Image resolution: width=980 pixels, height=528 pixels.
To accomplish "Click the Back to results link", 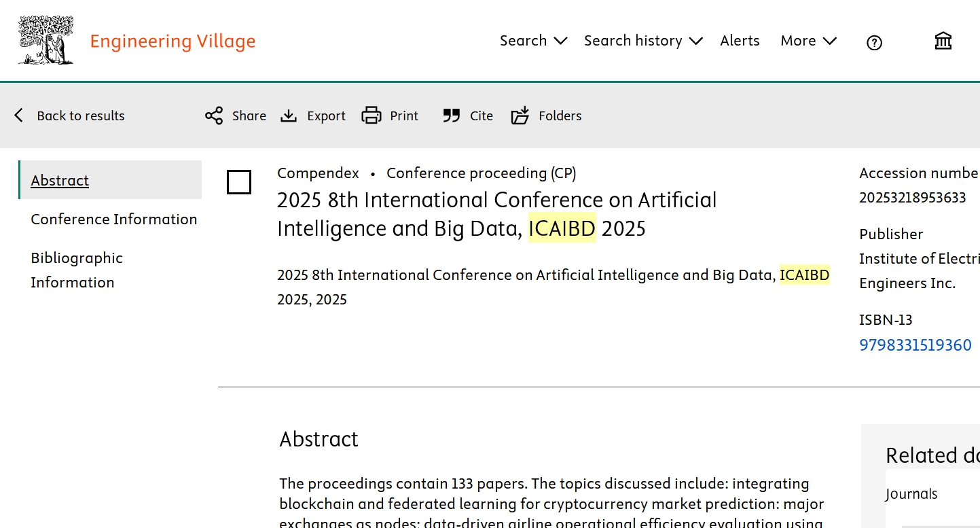I will 81,116.
